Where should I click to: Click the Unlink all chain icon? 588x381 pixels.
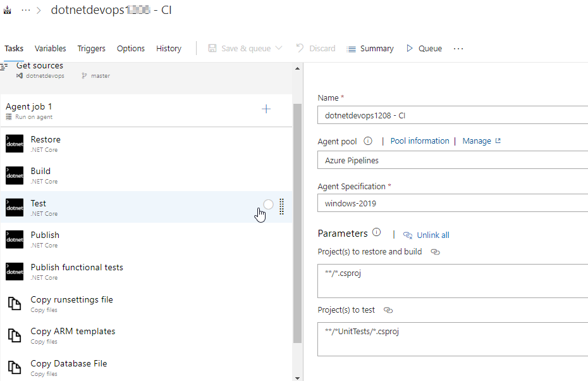[x=408, y=235]
